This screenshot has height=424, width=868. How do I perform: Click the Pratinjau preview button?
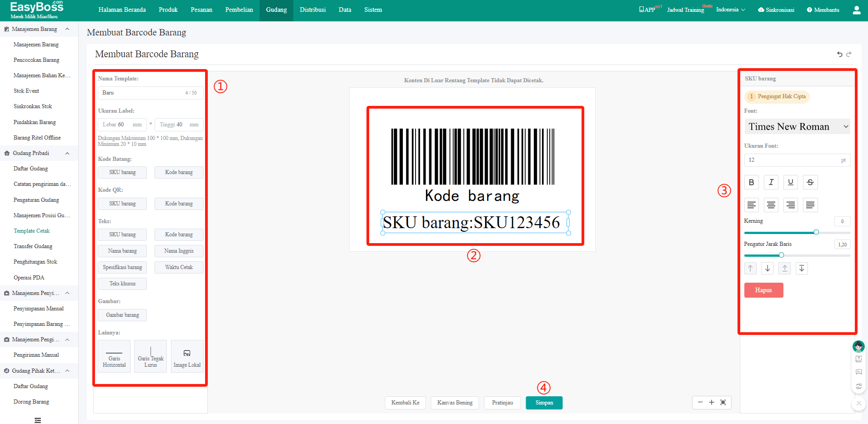(502, 403)
